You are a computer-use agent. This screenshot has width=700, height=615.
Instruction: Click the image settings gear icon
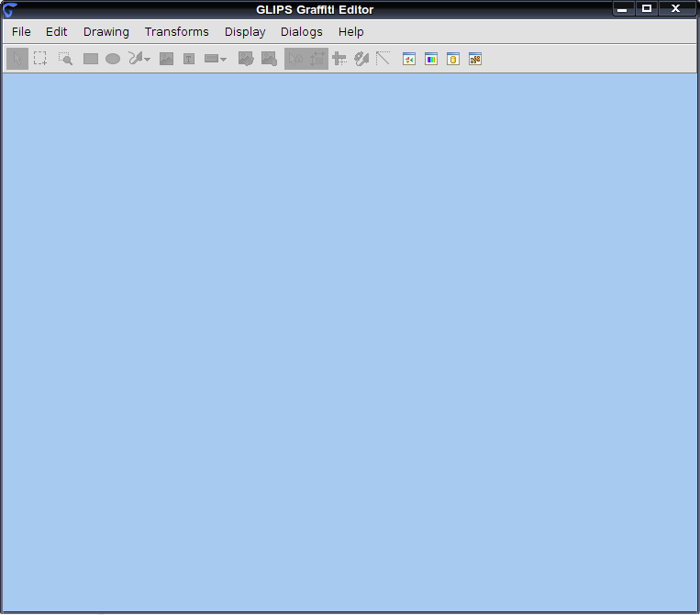pos(246,59)
